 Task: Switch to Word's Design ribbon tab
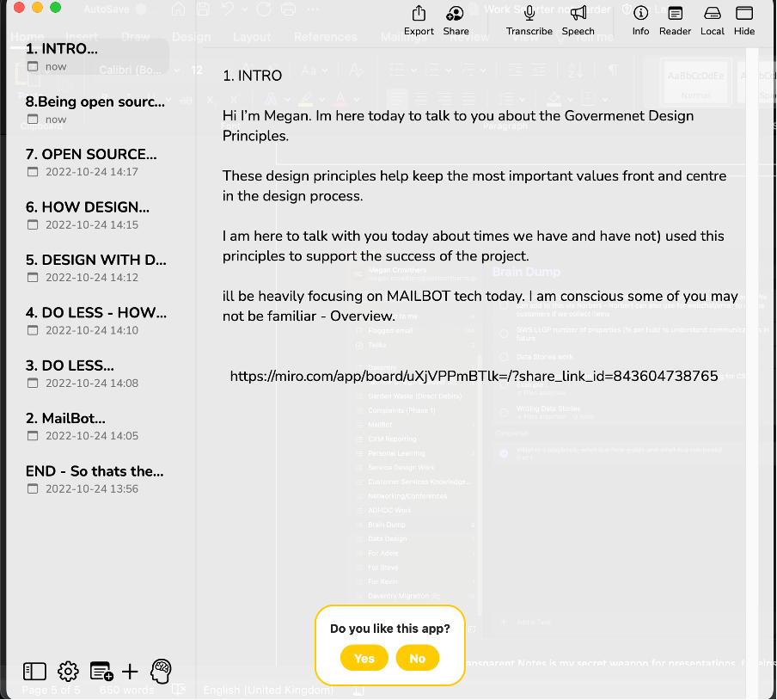coord(192,37)
